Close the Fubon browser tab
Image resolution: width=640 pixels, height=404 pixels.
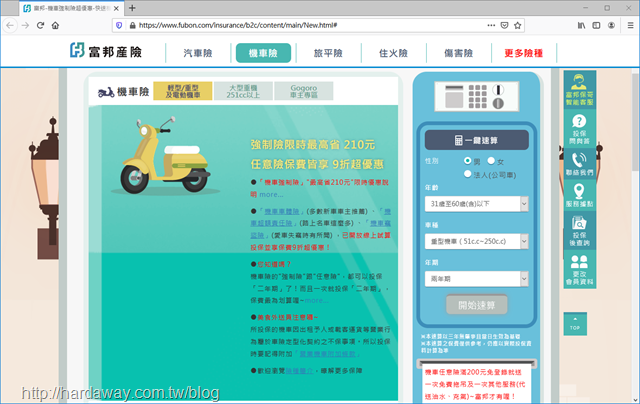tap(116, 8)
